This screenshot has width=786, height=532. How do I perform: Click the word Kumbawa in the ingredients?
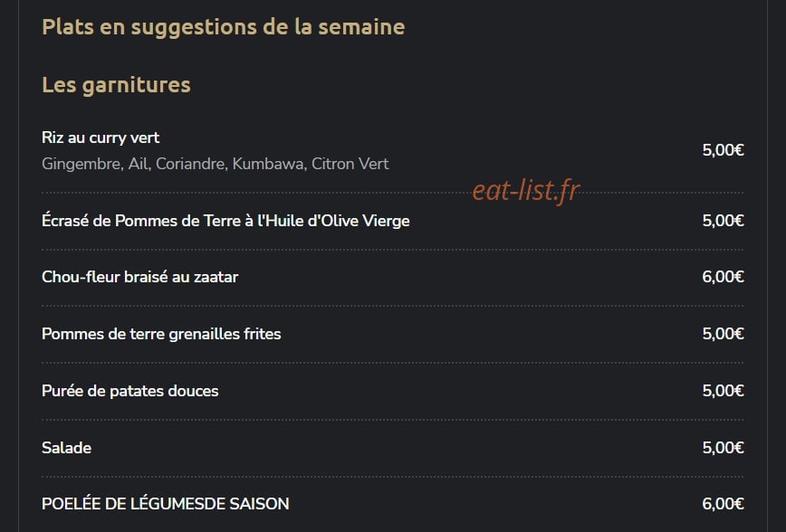[x=269, y=164]
